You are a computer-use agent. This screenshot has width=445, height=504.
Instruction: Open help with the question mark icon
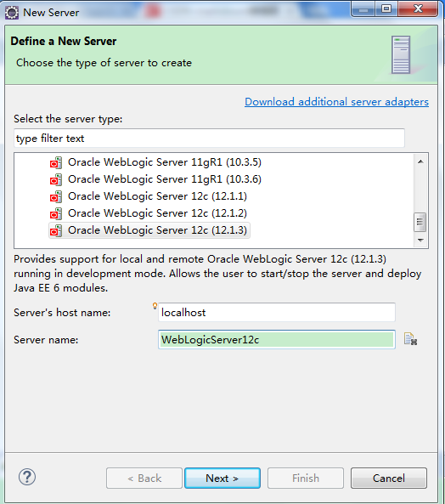(27, 477)
